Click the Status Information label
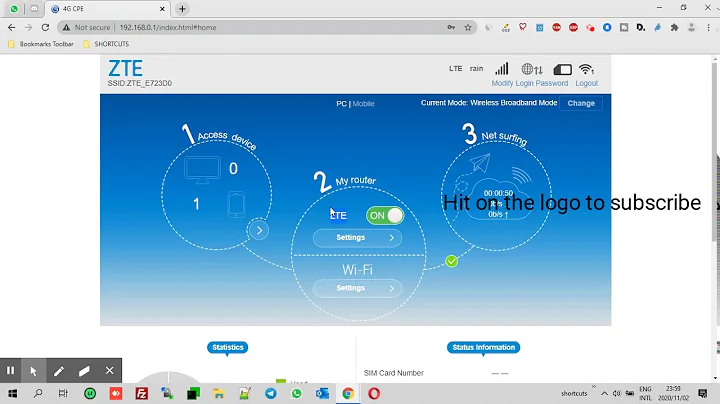This screenshot has height=404, width=720. tap(484, 348)
